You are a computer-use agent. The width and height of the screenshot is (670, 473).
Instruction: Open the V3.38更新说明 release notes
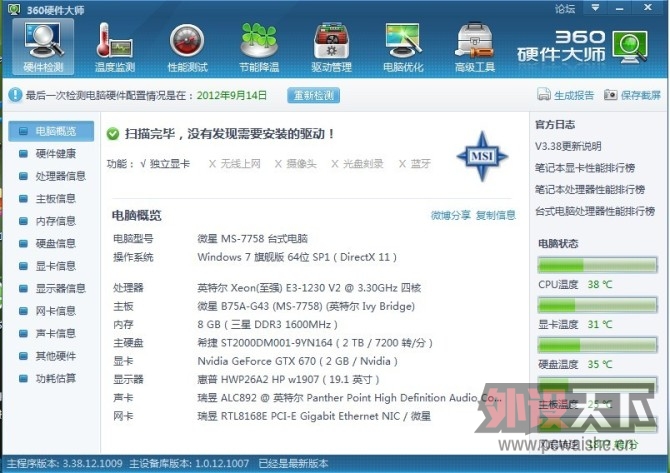[568, 146]
